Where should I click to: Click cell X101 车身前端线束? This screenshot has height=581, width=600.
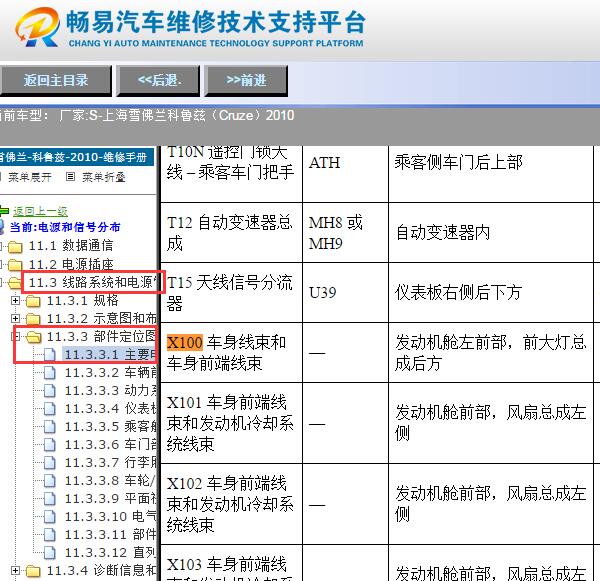232,423
